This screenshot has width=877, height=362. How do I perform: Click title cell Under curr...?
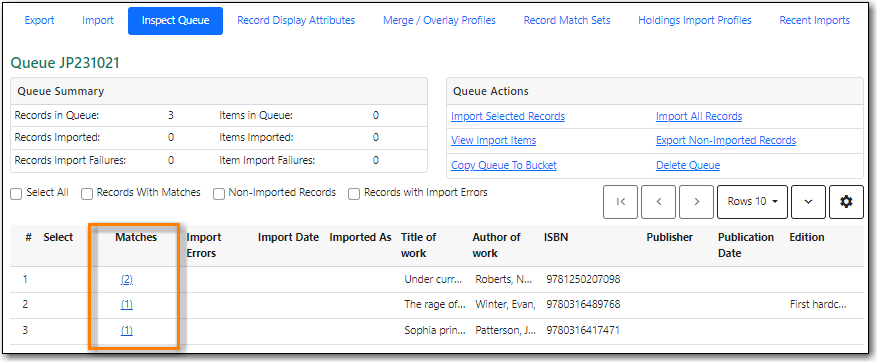434,279
